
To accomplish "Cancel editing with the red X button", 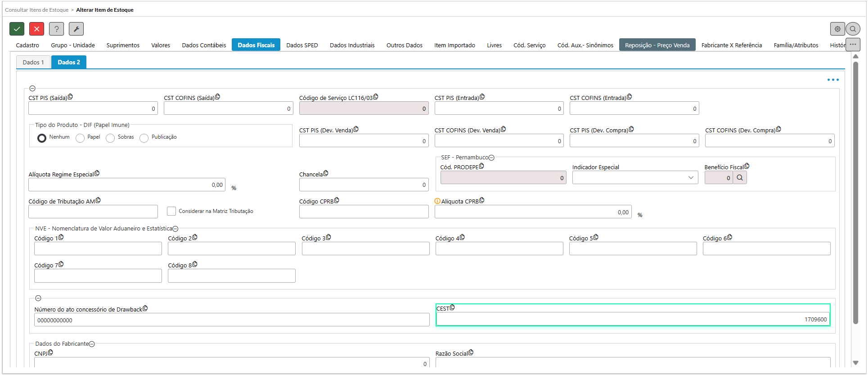I will pos(36,29).
